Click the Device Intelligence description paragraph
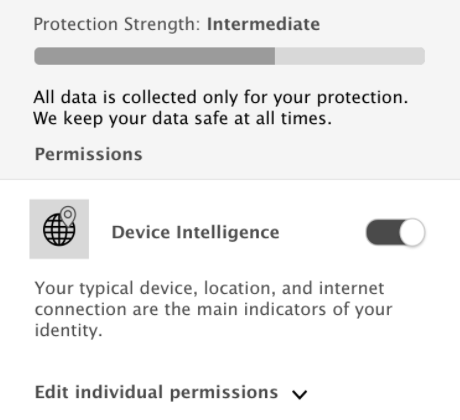This screenshot has width=460, height=420. [x=213, y=309]
